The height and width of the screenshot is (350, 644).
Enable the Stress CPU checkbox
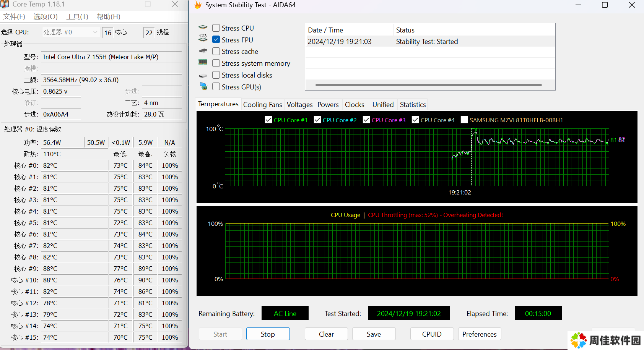[x=216, y=28]
